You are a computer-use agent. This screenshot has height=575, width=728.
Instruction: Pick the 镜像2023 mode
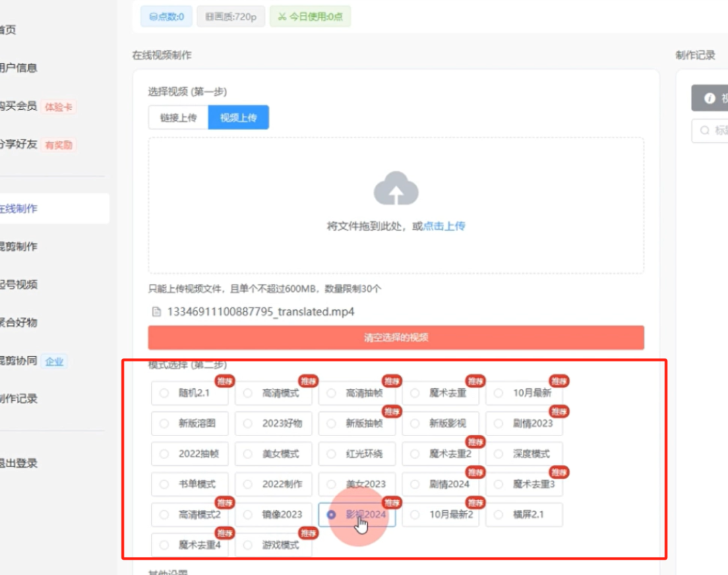pyautogui.click(x=274, y=514)
